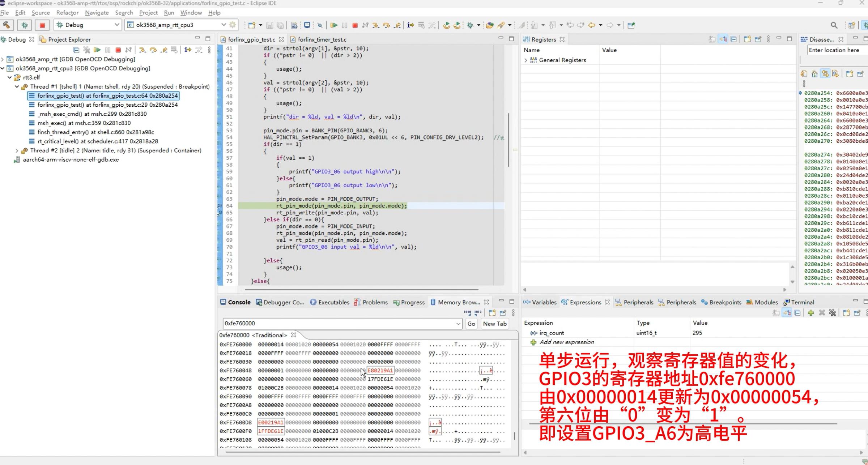This screenshot has height=465, width=868.
Task: Expand the General Registers node
Action: pos(526,60)
